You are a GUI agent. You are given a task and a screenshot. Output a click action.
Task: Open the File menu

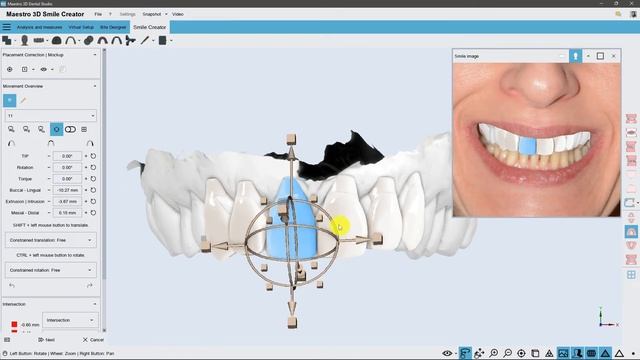tap(98, 14)
